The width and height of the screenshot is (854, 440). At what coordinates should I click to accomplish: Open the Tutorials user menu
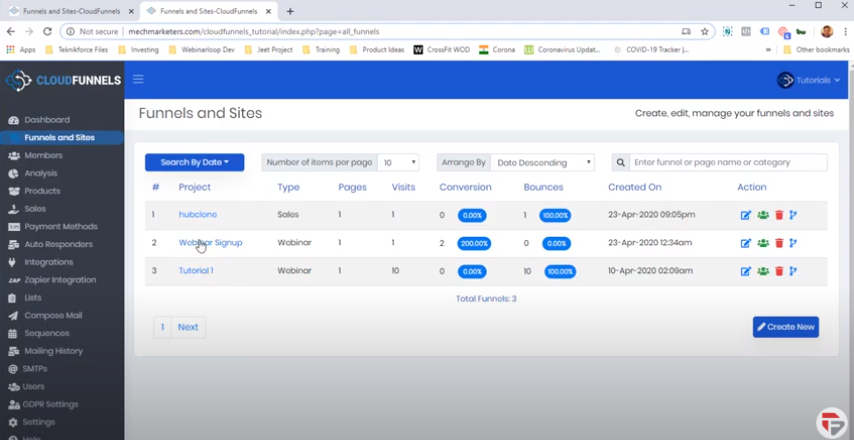(x=809, y=80)
